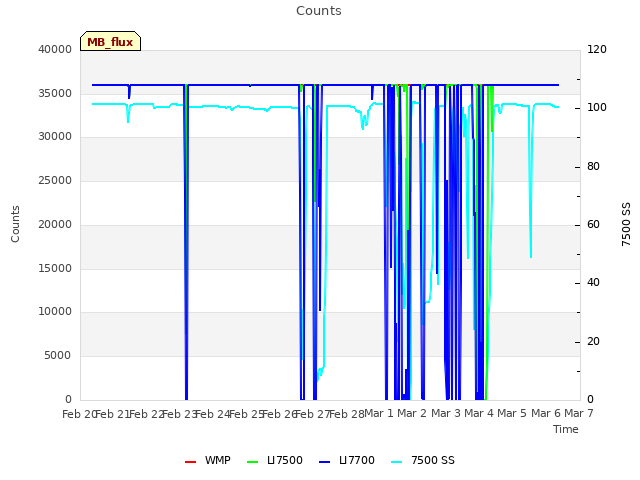This screenshot has width=640, height=480.
Task: Click the cyan dip near Mar 5-6
Action: (531, 182)
